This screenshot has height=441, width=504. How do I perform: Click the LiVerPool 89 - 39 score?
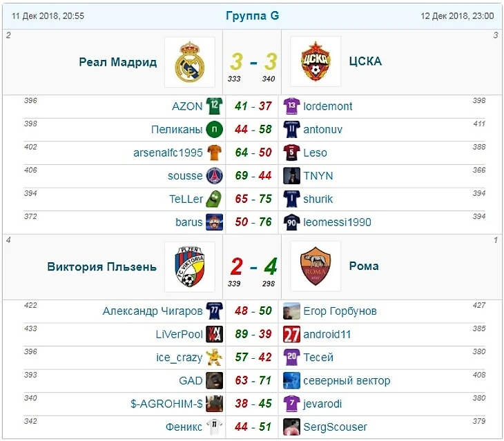(253, 334)
